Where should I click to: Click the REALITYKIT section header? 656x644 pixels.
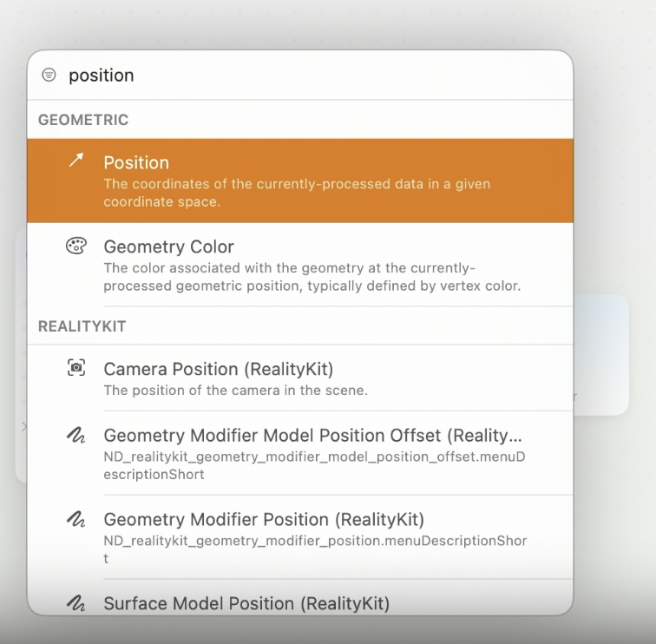(x=82, y=326)
